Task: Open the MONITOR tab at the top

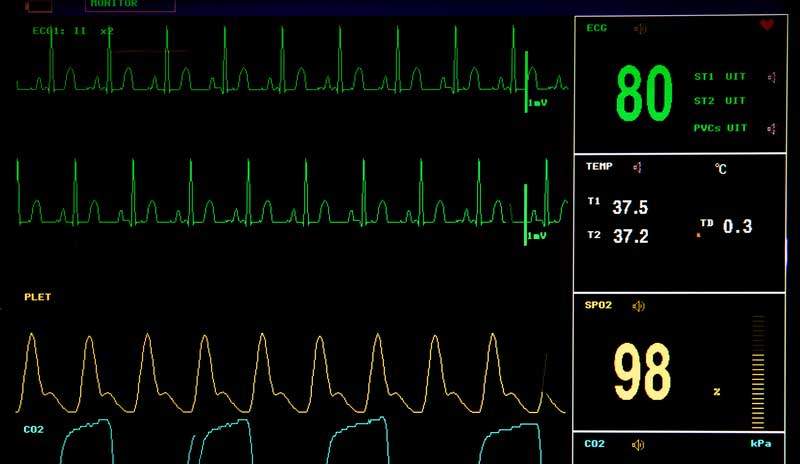Action: pyautogui.click(x=129, y=5)
